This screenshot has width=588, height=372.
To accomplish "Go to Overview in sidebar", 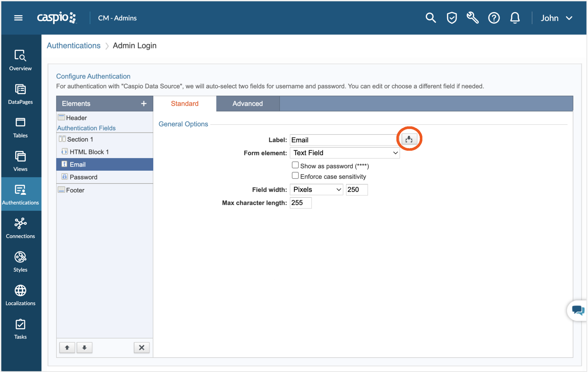I will (x=20, y=60).
